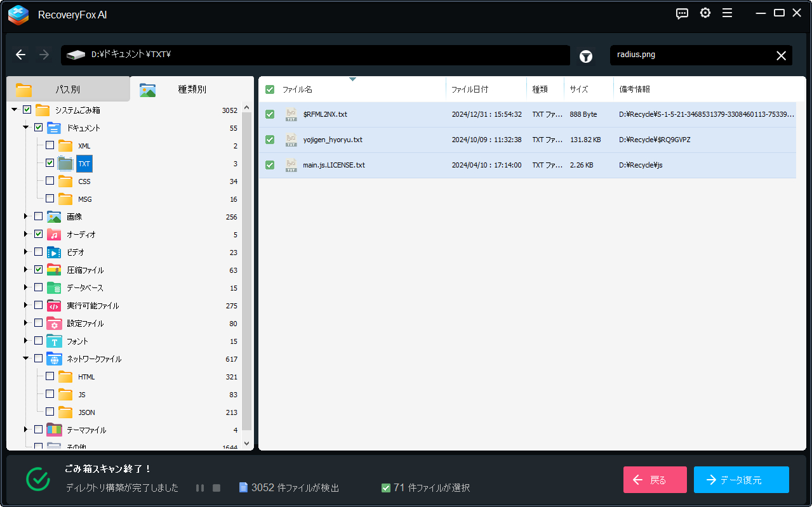The width and height of the screenshot is (812, 507).
Task: Check the MSG folder checkbox
Action: (50, 199)
